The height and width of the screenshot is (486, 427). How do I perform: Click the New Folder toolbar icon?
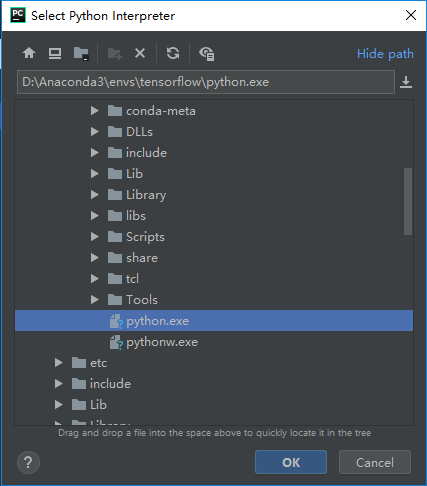[115, 53]
